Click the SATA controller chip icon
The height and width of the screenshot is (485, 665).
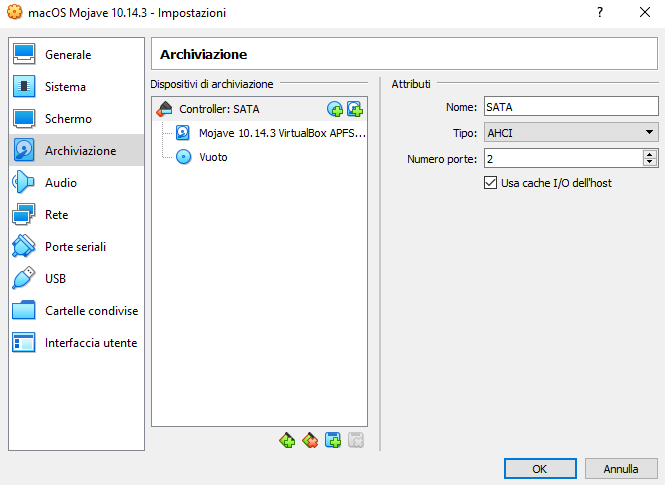(164, 109)
